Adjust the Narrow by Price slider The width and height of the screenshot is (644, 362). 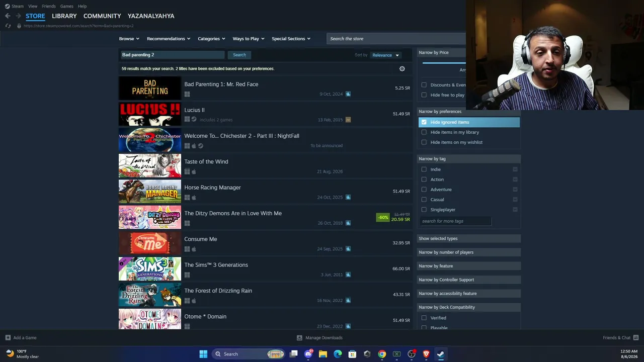click(444, 63)
